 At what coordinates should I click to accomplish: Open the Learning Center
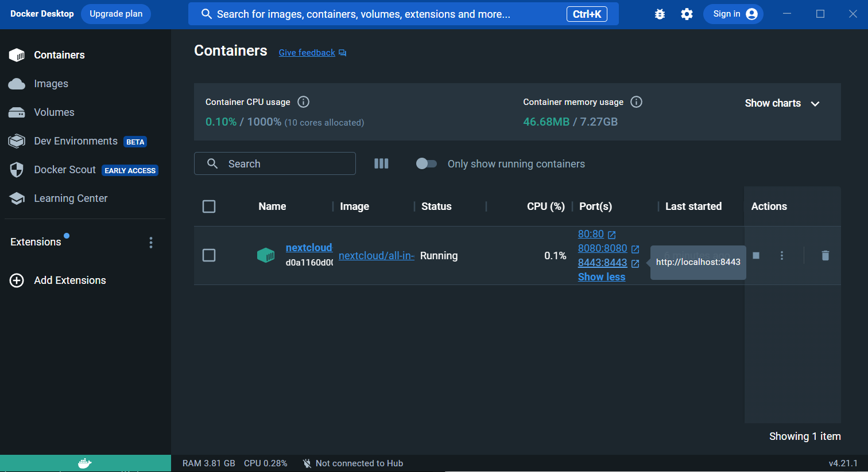pos(69,198)
